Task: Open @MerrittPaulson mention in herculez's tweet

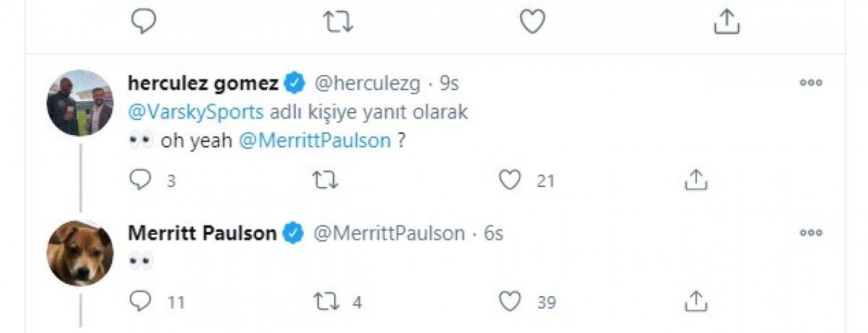Action: pyautogui.click(x=314, y=142)
